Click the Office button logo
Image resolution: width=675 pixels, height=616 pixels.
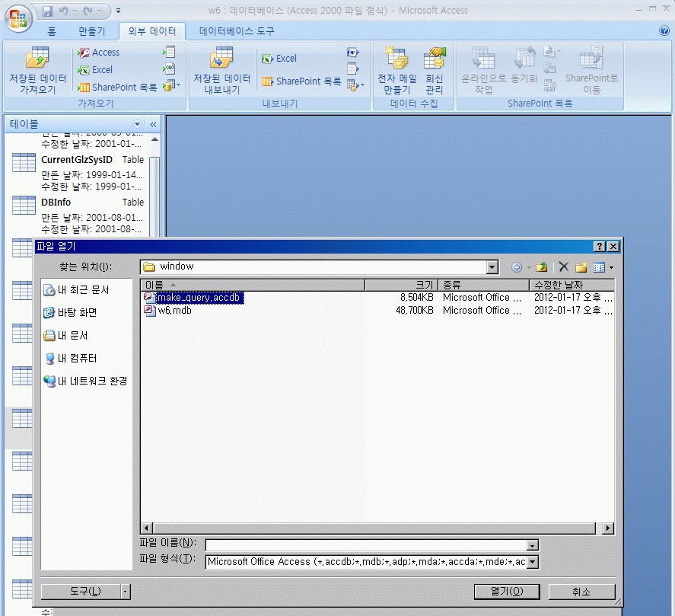coord(20,19)
